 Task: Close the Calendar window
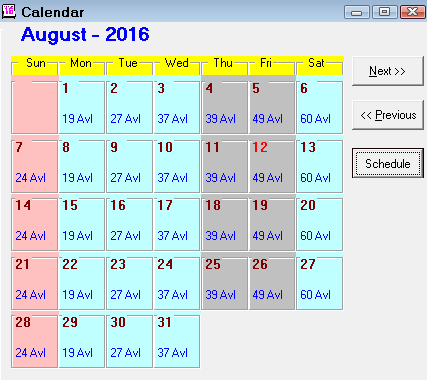click(x=412, y=12)
